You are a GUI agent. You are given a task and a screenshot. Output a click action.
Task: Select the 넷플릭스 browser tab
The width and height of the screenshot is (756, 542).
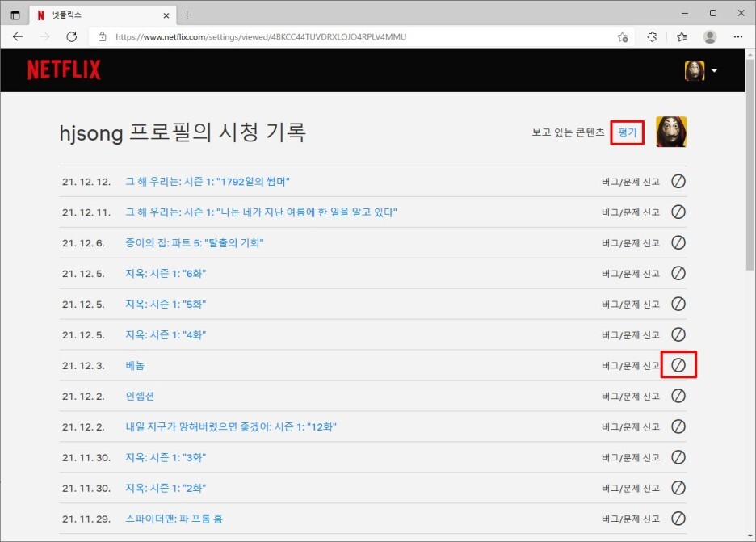click(101, 15)
